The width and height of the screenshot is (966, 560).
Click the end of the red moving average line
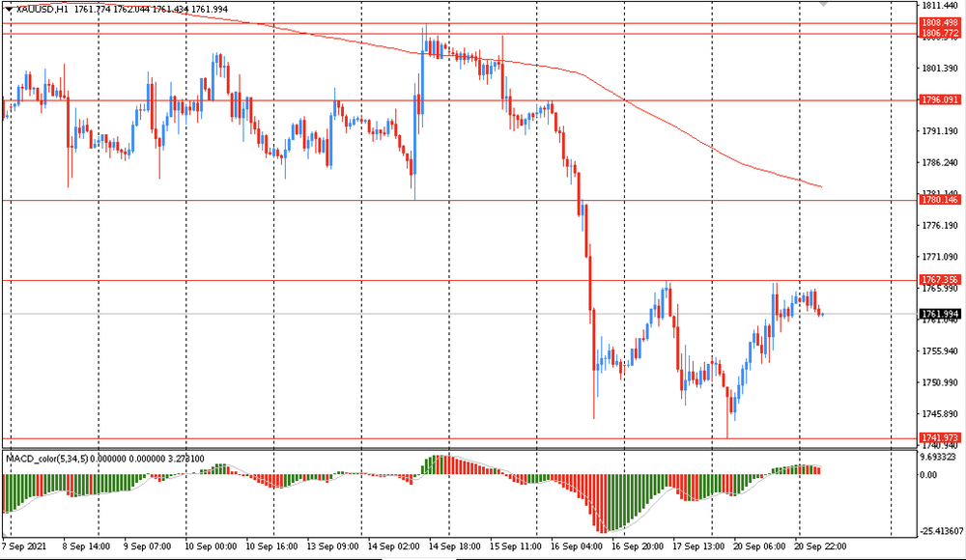(821, 186)
